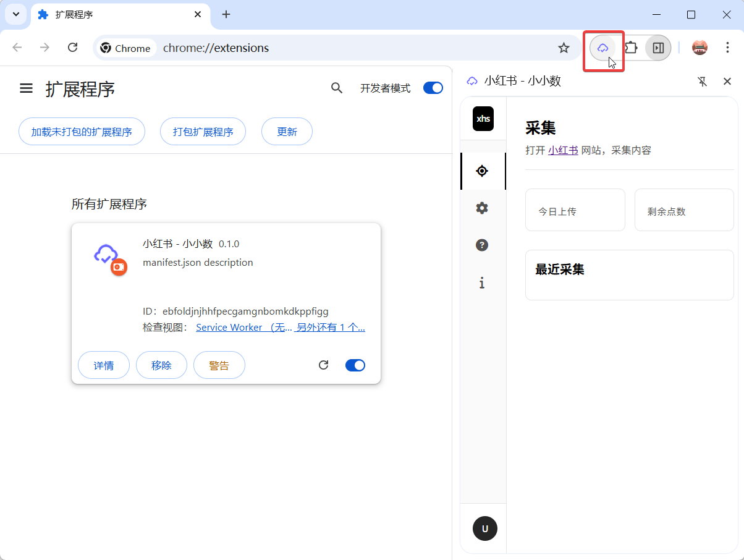This screenshot has height=560, width=744.
Task: Disable the 小红书 - 小小数 extension toggle
Action: [x=355, y=365]
